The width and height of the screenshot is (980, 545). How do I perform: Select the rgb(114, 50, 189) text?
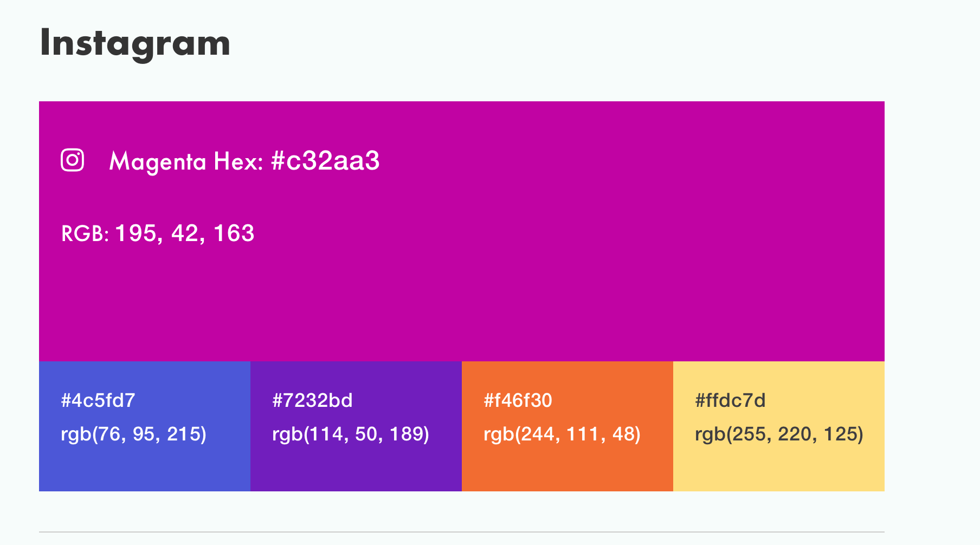pos(350,434)
